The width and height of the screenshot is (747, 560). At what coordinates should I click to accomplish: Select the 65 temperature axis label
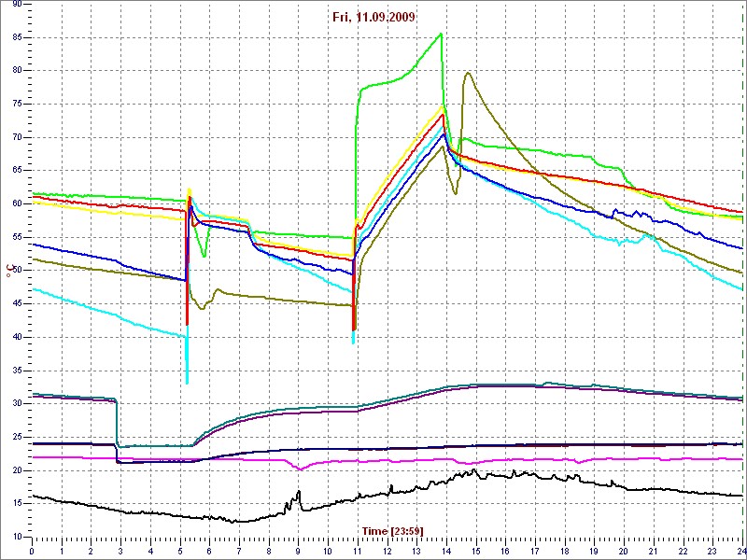pyautogui.click(x=17, y=171)
